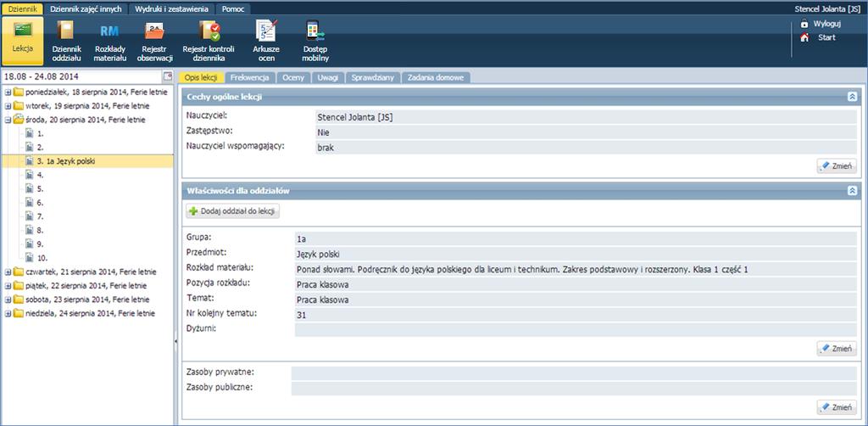
Task: Collapse the Właściwości dla oddziałów panel
Action: [853, 191]
